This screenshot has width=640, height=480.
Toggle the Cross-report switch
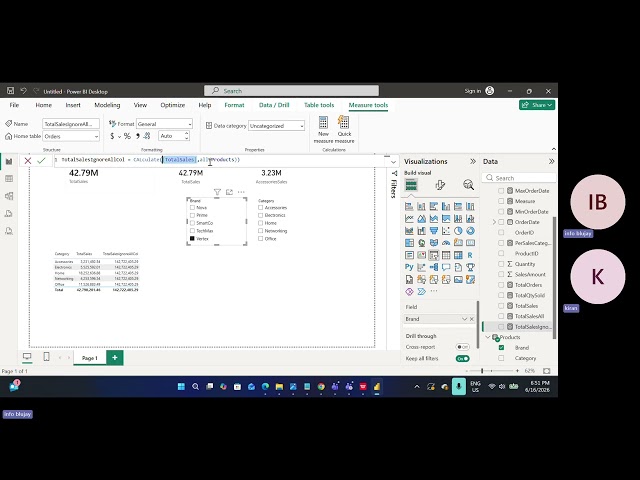462,347
